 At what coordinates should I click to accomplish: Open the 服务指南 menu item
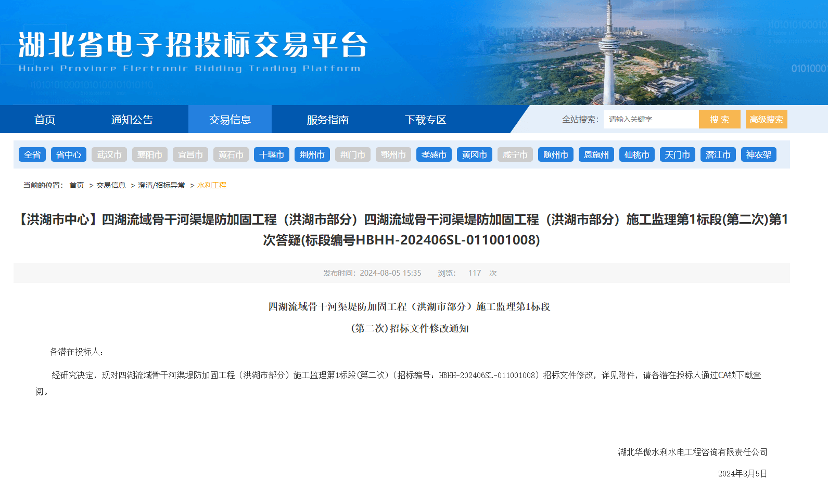pyautogui.click(x=327, y=120)
